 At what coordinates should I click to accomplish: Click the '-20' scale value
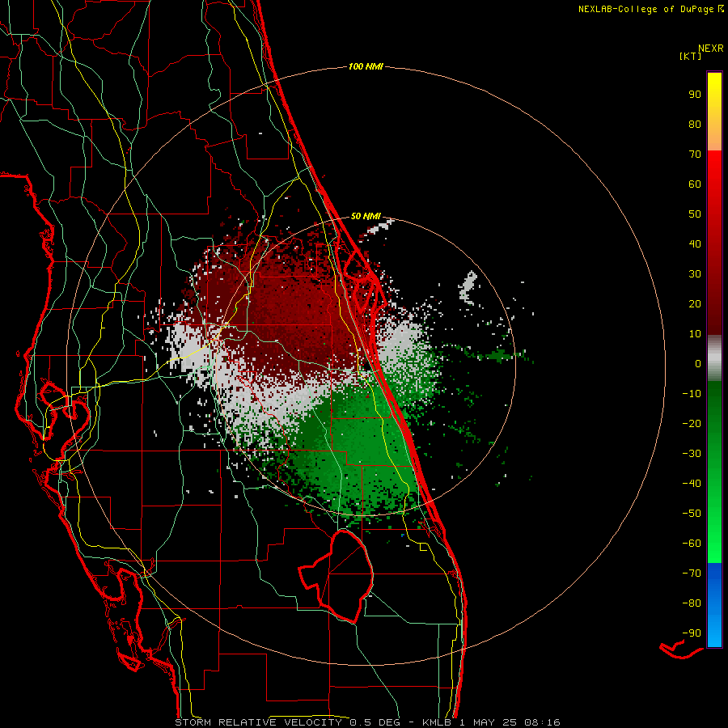(692, 424)
